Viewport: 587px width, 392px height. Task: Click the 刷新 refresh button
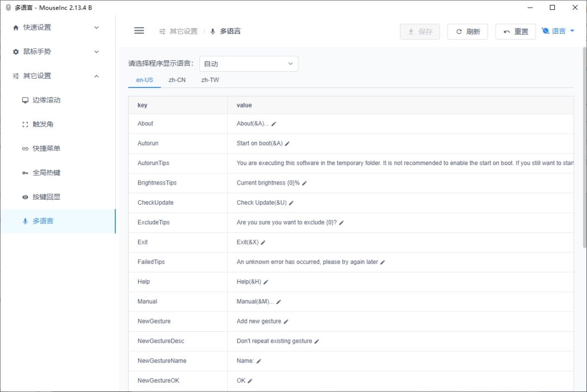tap(467, 31)
